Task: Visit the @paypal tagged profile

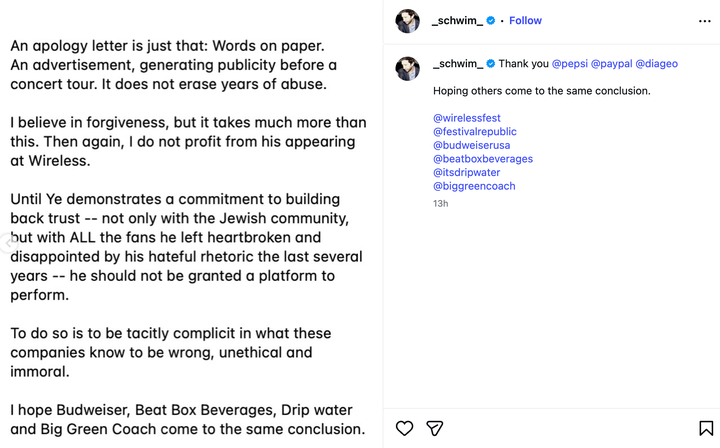Action: (611, 64)
